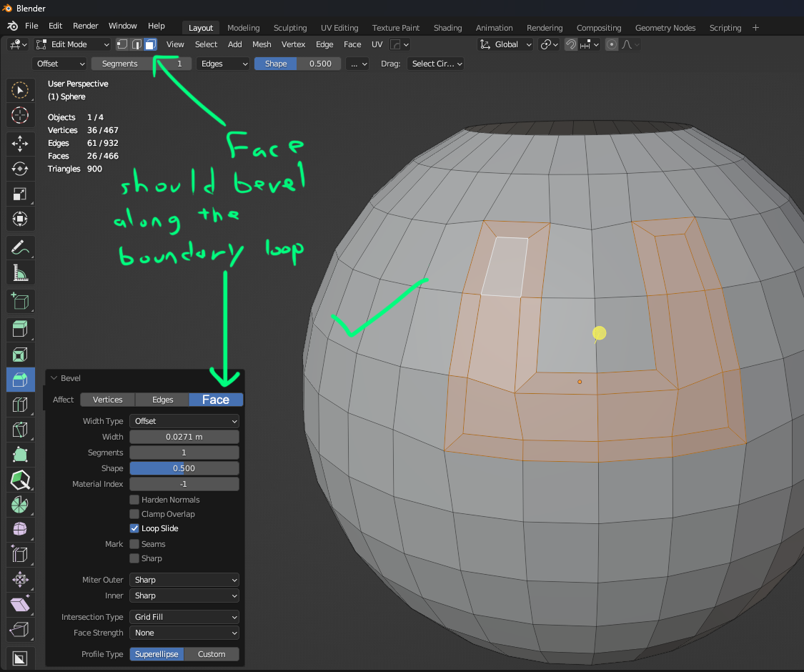Screen dimensions: 804x672
Task: Enable the Harden Normals checkbox
Action: point(134,500)
